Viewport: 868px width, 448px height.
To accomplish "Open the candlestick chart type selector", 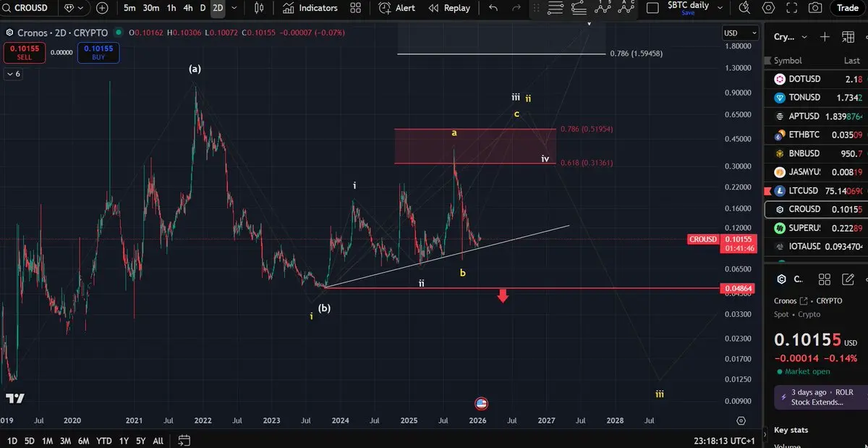I will (x=259, y=8).
